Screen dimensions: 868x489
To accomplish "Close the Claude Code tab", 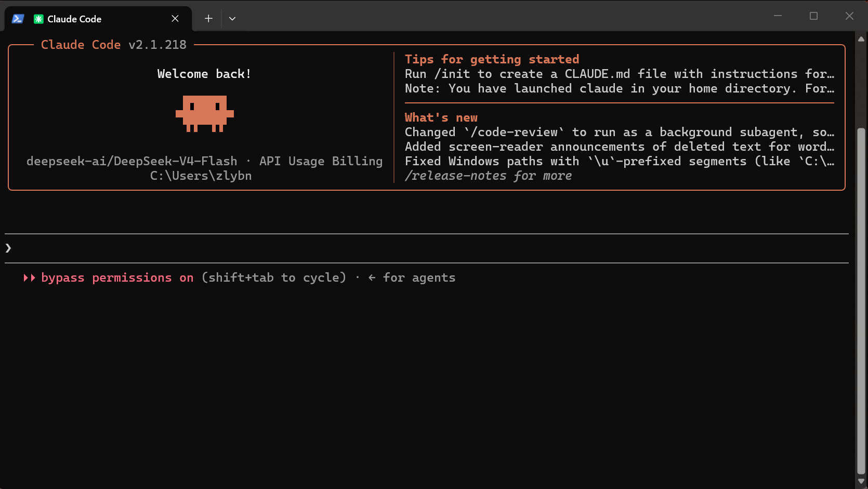I will pos(175,19).
